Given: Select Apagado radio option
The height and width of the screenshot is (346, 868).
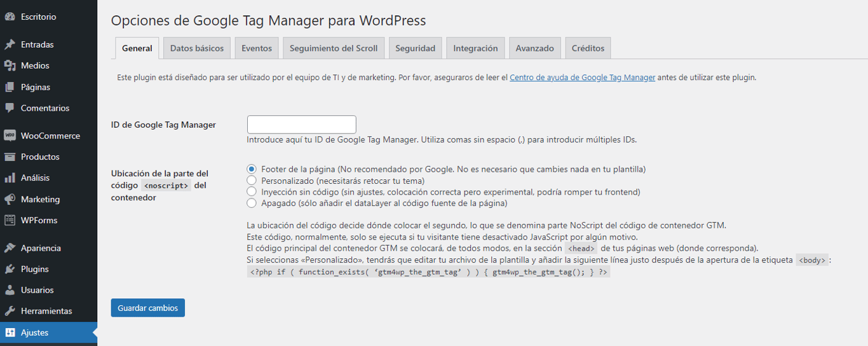Looking at the screenshot, I should click(252, 203).
